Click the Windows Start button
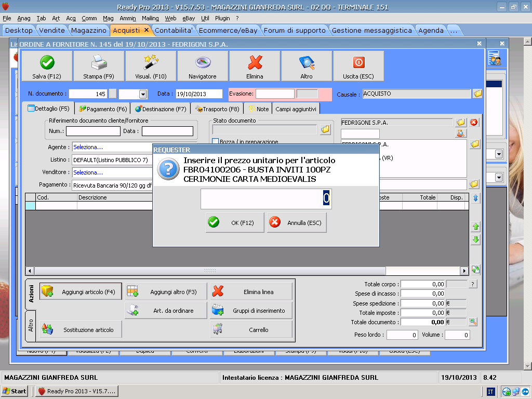 coord(15,391)
